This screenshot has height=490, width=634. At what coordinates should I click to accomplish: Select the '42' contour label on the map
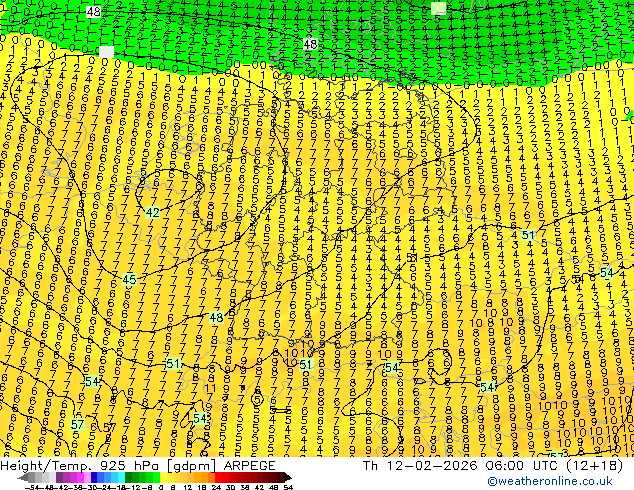point(152,212)
